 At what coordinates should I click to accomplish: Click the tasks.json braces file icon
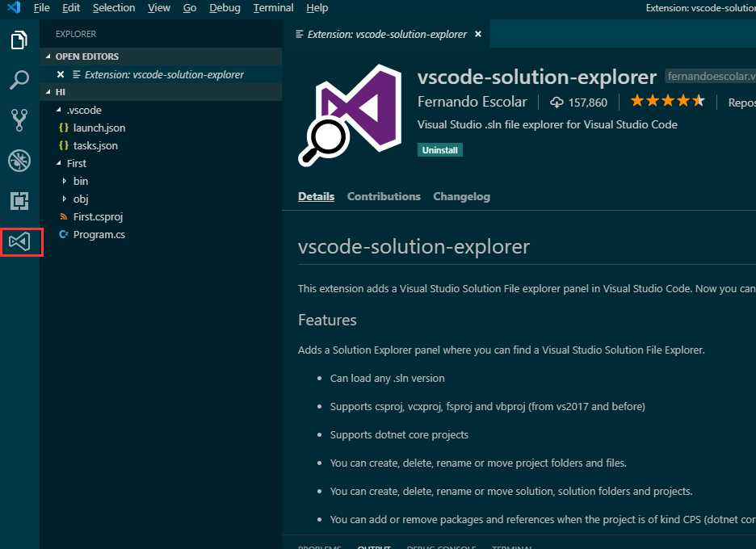pos(63,145)
